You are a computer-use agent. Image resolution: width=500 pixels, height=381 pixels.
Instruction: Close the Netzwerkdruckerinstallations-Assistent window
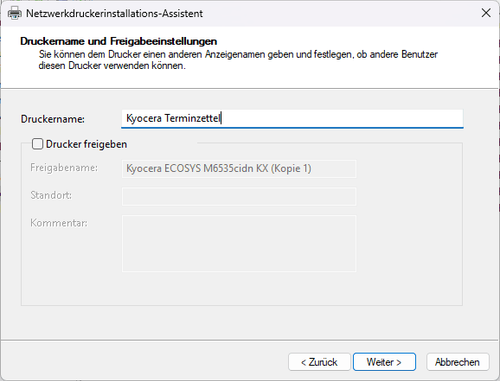tap(486, 13)
